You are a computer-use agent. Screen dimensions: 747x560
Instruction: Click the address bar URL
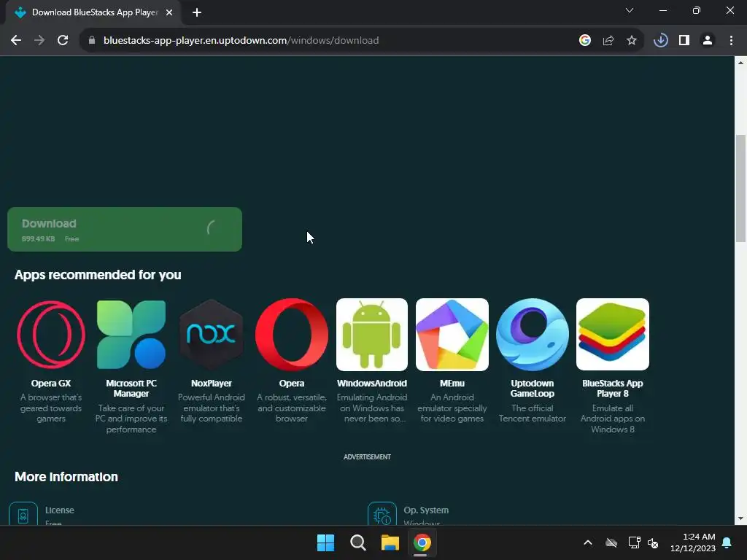(x=241, y=41)
